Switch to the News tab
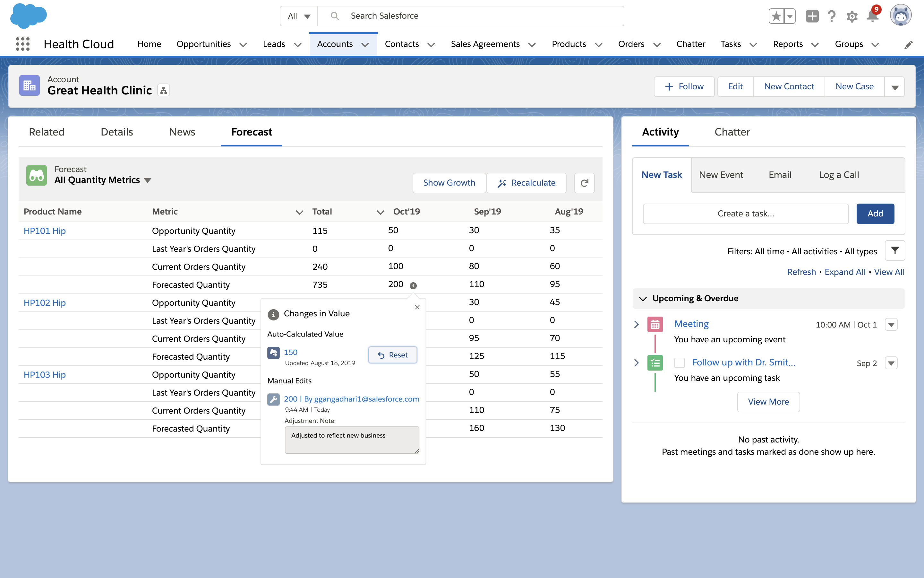 click(x=182, y=132)
